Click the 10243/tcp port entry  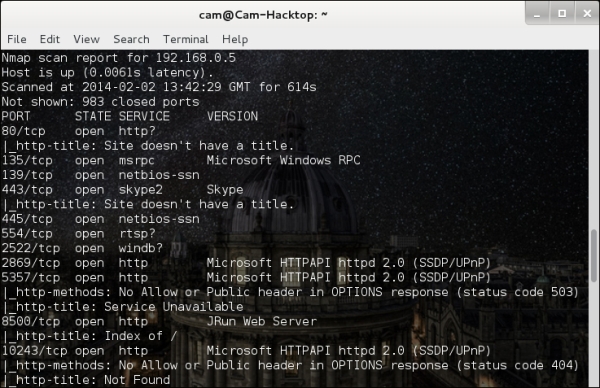tap(34, 351)
